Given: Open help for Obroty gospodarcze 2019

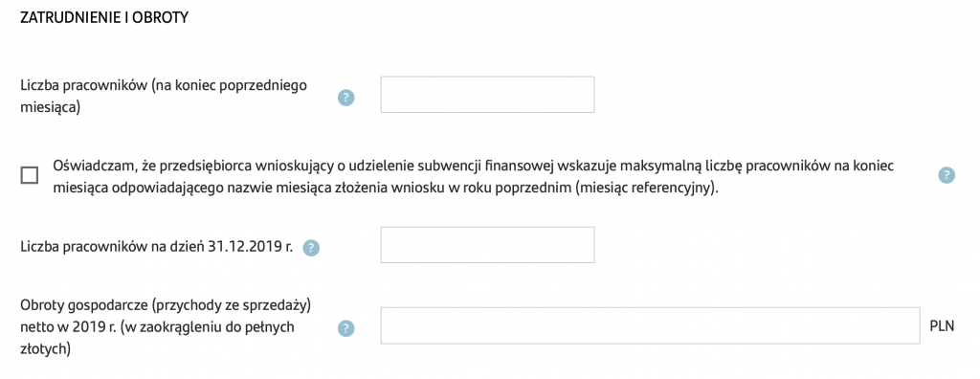Looking at the screenshot, I should 345,328.
